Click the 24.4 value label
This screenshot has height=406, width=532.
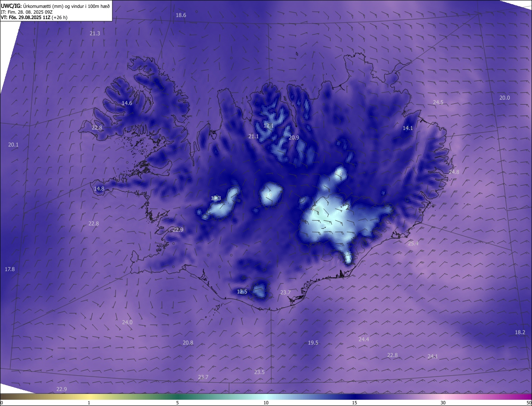pyautogui.click(x=364, y=339)
